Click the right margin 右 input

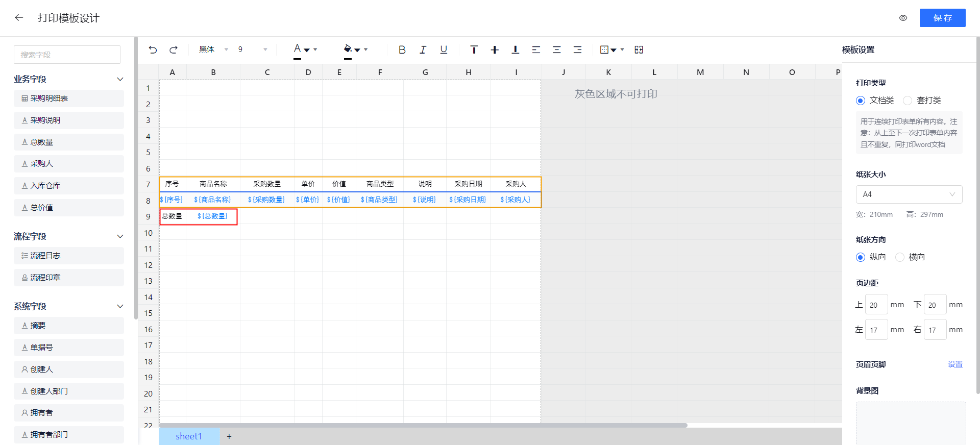tap(935, 330)
